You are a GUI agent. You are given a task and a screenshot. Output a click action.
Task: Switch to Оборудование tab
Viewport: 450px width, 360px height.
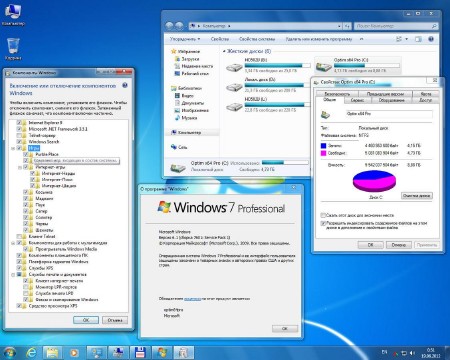tap(391, 100)
